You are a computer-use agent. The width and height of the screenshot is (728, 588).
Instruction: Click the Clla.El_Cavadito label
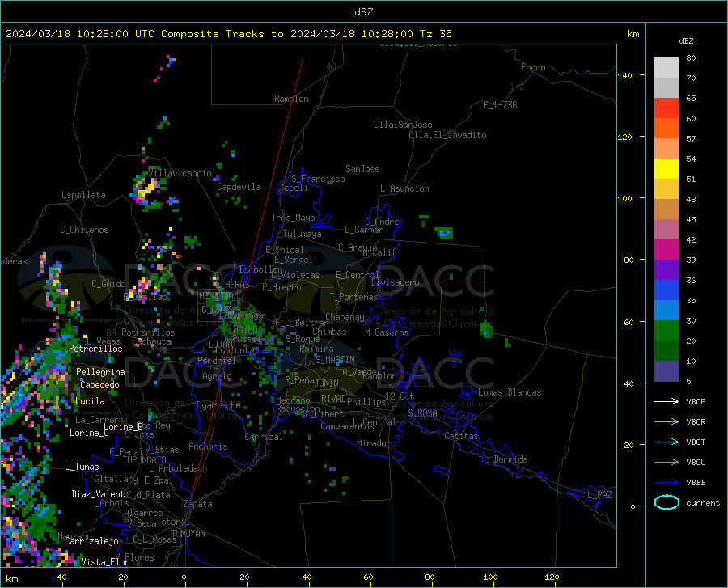447,135
